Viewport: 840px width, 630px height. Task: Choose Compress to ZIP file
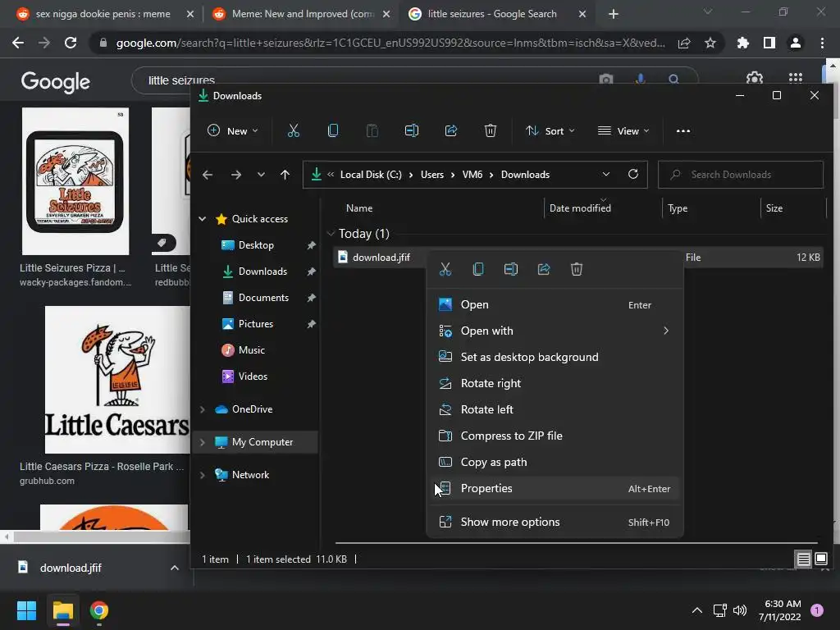(x=555, y=436)
